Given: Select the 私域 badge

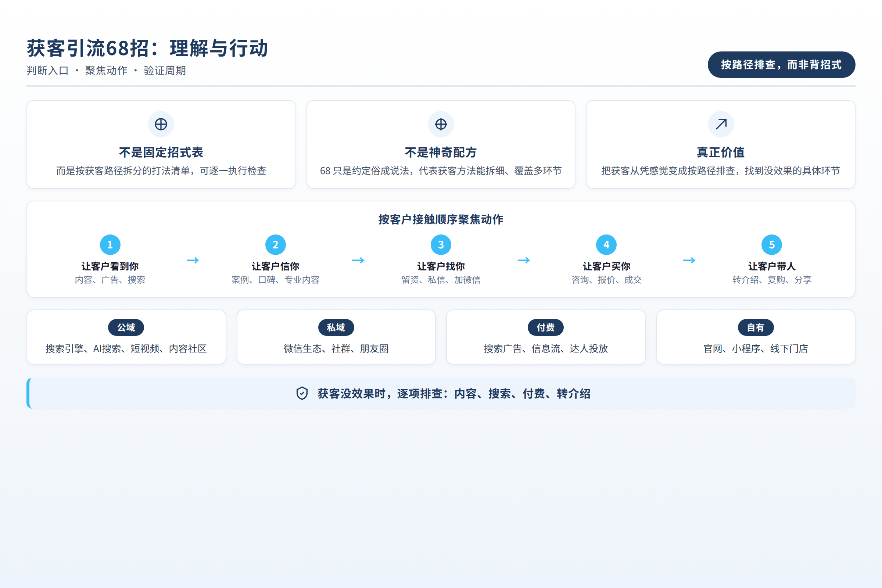Looking at the screenshot, I should (336, 328).
